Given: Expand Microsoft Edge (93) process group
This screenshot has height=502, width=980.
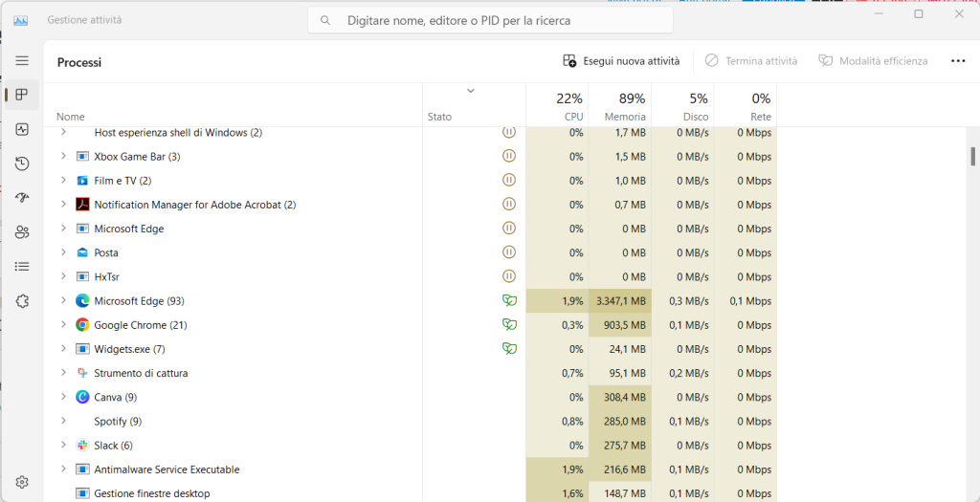Looking at the screenshot, I should coord(63,301).
